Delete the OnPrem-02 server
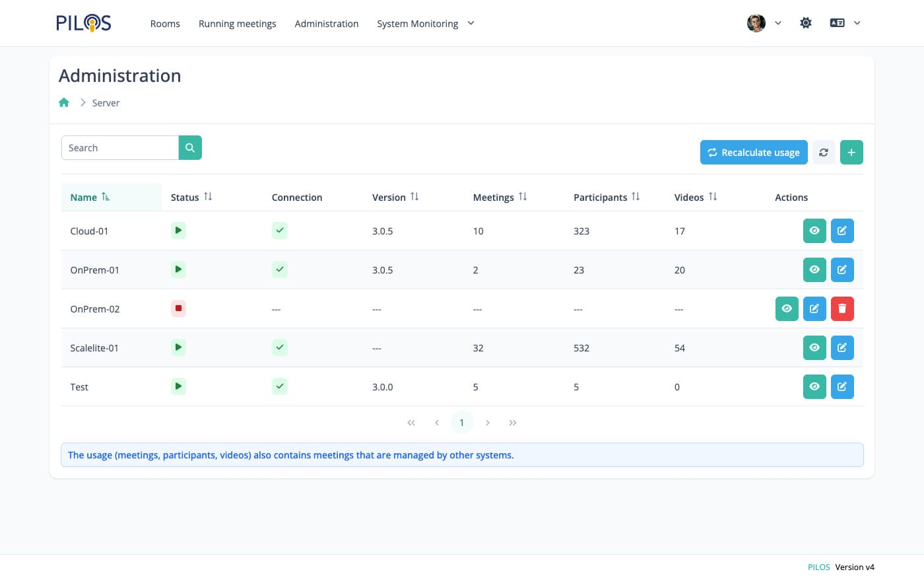 [x=842, y=308]
